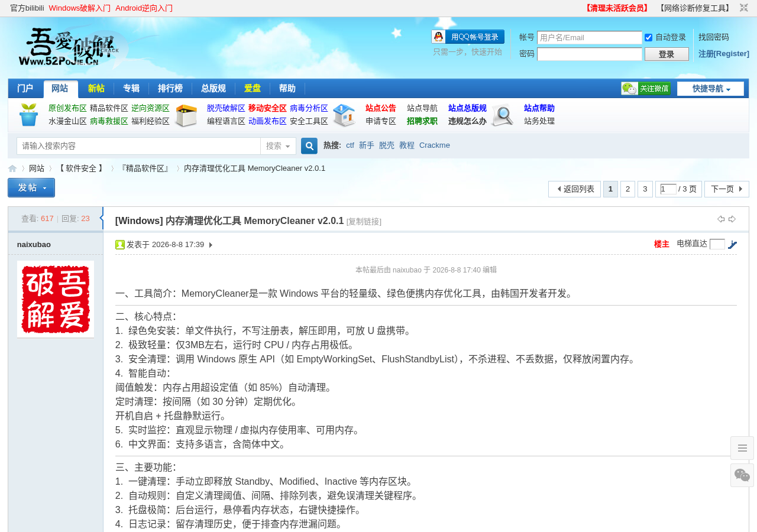
Task: Click the home icon in breadcrumb
Action: tap(12, 168)
